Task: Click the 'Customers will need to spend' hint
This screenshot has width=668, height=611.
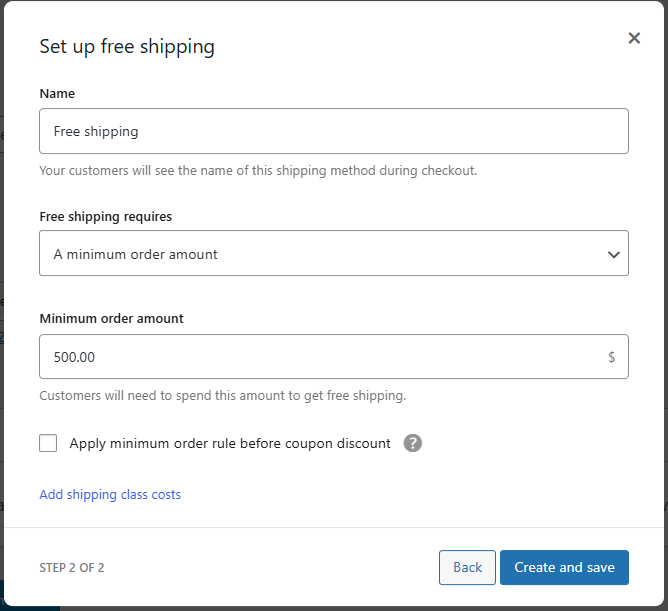Action: tap(222, 395)
